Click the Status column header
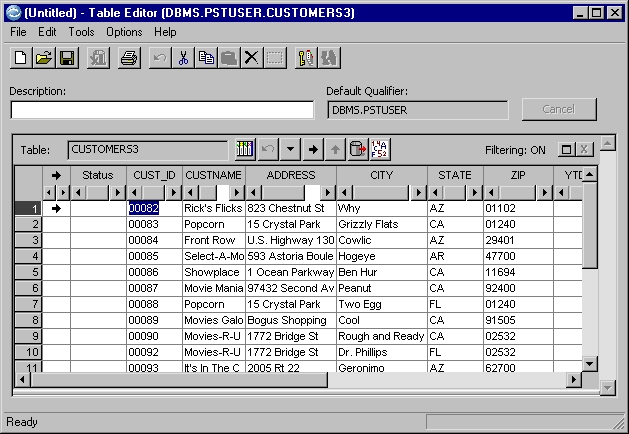This screenshot has width=629, height=434. click(x=98, y=175)
